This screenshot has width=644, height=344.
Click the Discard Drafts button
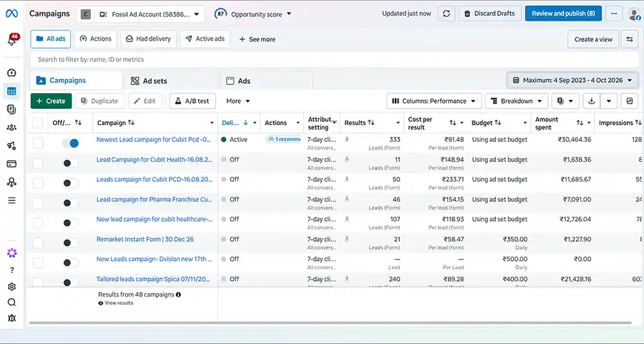pos(489,13)
